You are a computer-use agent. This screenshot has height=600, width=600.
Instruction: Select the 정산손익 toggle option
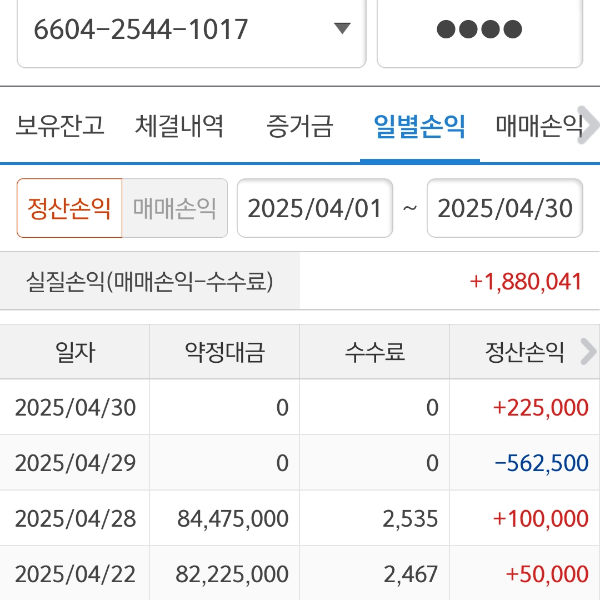pos(69,208)
